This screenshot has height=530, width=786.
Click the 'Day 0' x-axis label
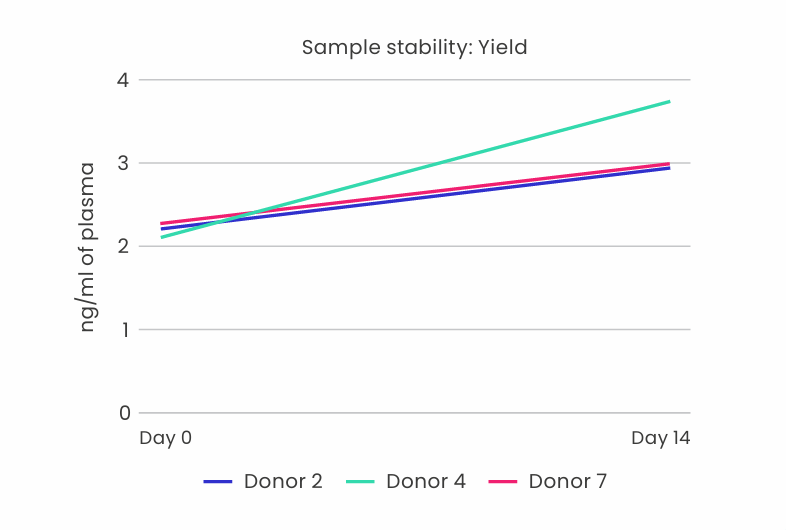[x=165, y=438]
